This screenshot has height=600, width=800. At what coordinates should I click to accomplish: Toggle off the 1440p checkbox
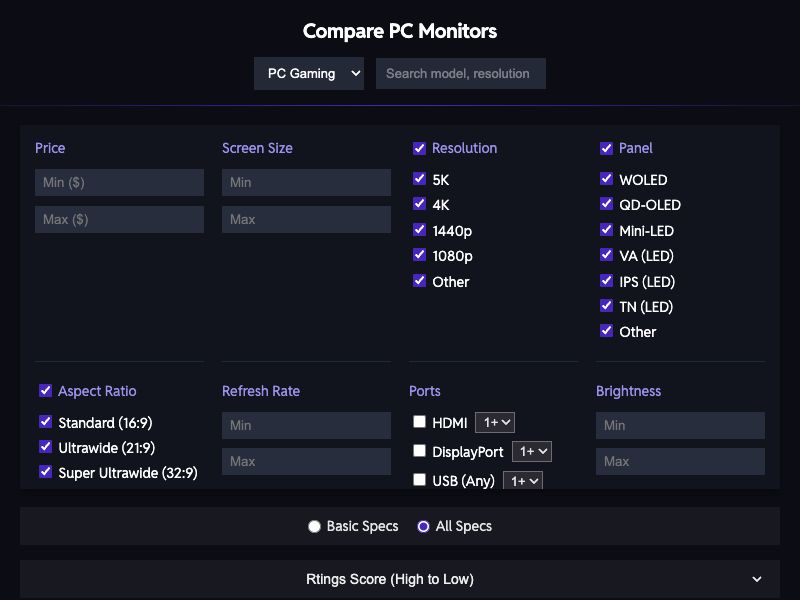tap(419, 229)
